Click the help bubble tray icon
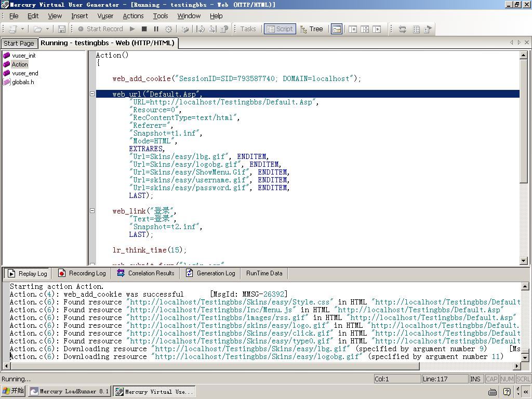The width and height of the screenshot is (532, 399). point(507,392)
